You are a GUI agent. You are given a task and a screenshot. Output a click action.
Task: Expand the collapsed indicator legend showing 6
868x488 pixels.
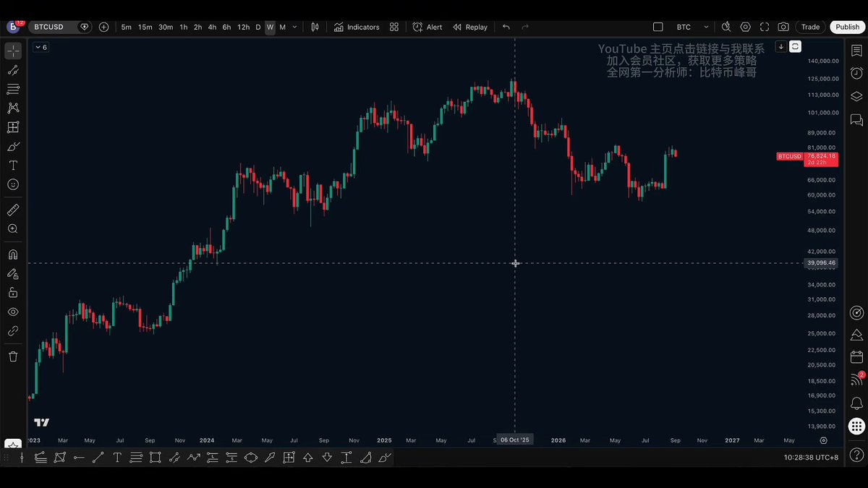point(40,48)
